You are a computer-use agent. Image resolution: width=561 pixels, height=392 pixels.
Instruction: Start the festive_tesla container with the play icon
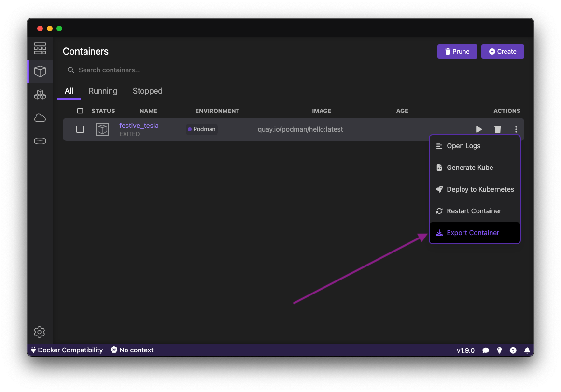pos(478,129)
